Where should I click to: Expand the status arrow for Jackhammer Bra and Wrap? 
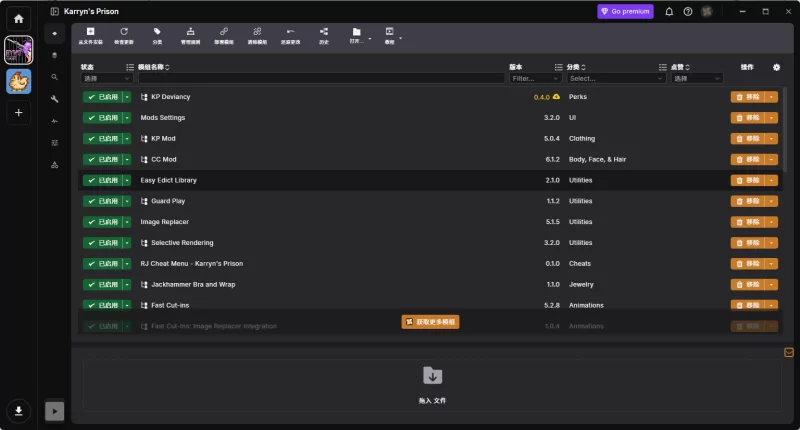(127, 285)
